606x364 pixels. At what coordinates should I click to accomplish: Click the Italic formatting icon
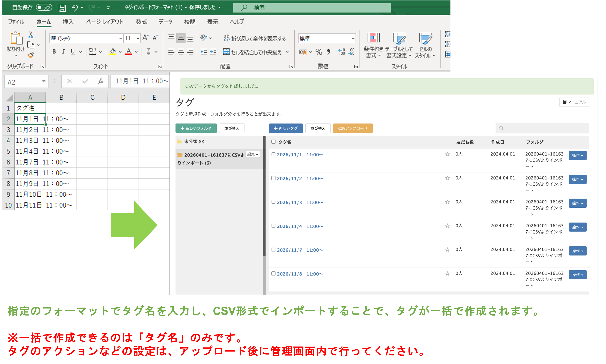[x=63, y=52]
